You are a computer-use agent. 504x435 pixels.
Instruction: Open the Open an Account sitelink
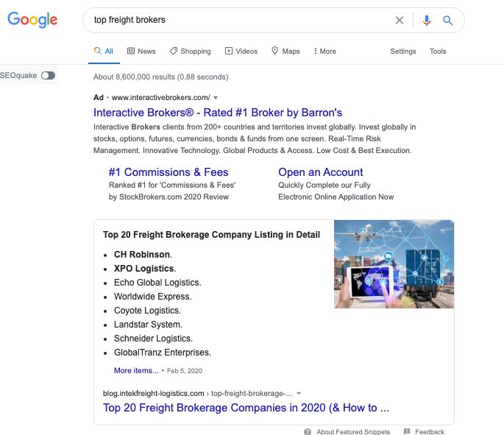(321, 172)
